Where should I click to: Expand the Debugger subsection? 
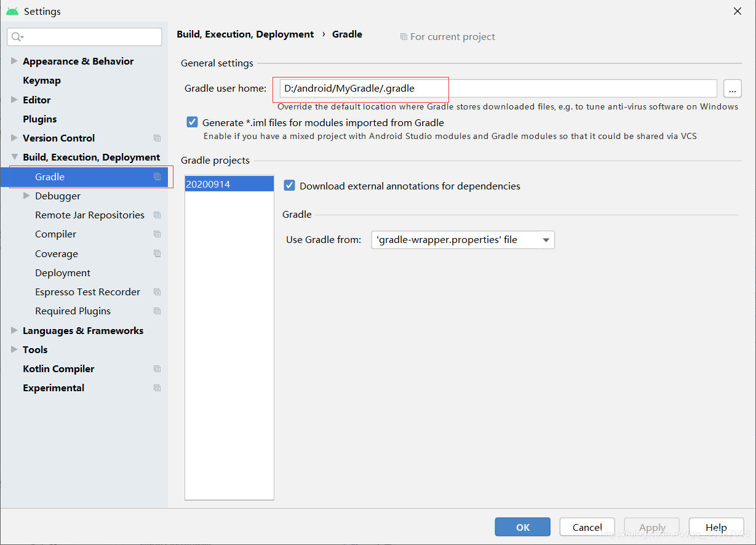26,196
